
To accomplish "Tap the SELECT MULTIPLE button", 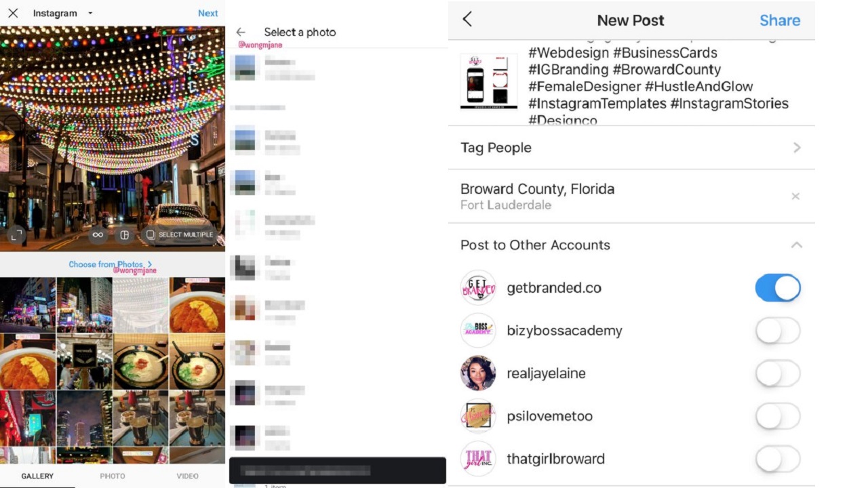I will pyautogui.click(x=180, y=235).
